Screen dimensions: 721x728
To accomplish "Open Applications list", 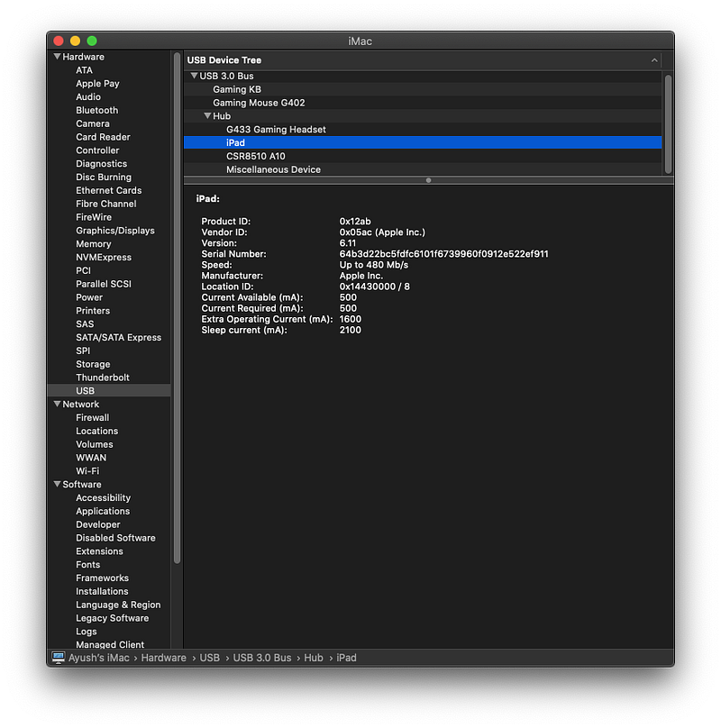I will pyautogui.click(x=103, y=511).
